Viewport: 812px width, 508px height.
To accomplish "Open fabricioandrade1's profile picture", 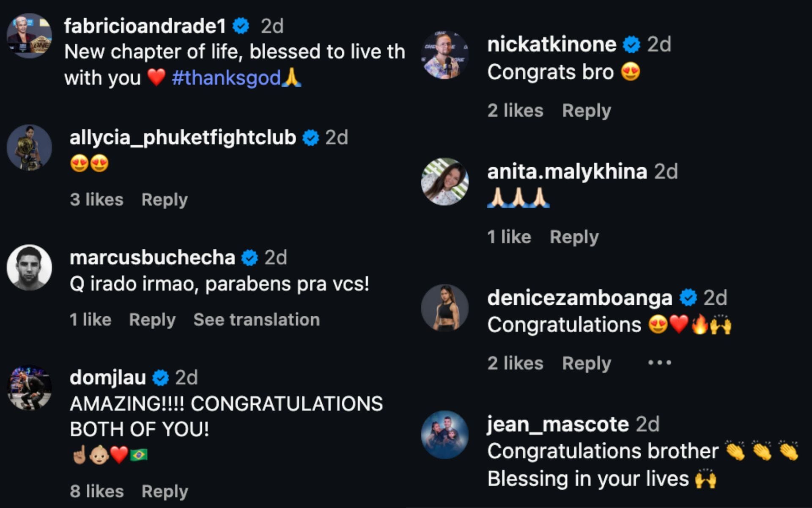I will coord(29,36).
